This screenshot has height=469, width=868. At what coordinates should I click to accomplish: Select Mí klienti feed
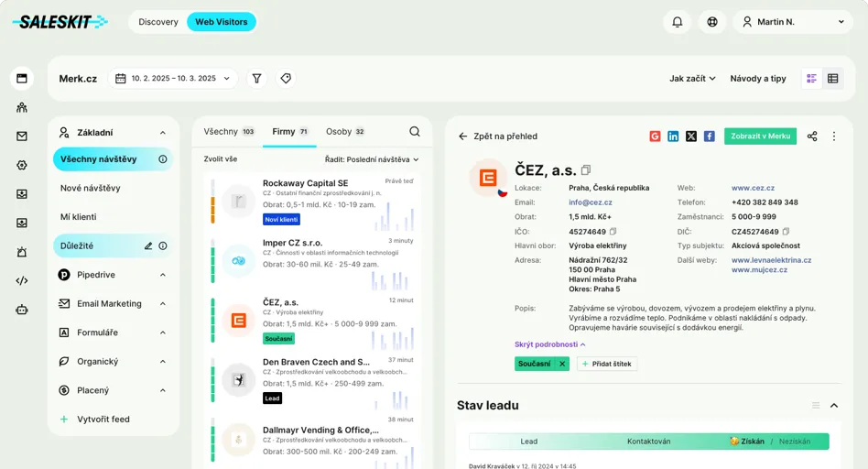pos(78,217)
